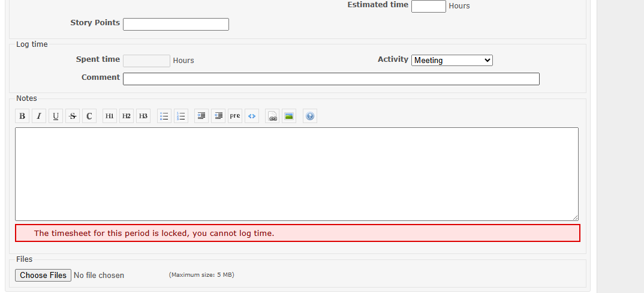The width and height of the screenshot is (644, 293).
Task: Insert preformatted text with pre button
Action: [x=235, y=116]
